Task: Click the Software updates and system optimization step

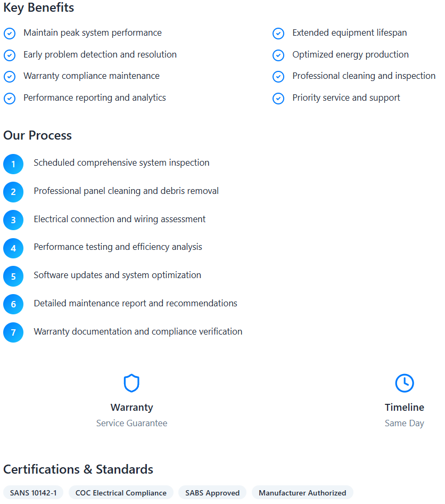Action: click(x=118, y=275)
